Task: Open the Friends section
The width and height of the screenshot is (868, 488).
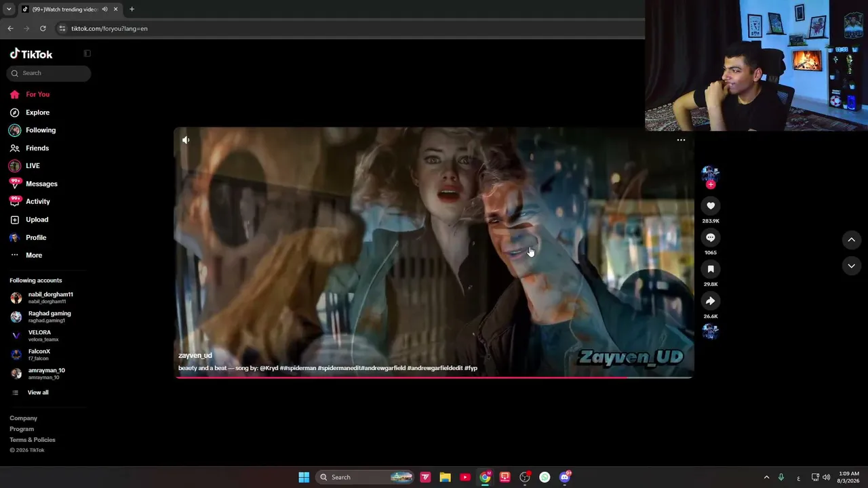Action: (x=29, y=148)
